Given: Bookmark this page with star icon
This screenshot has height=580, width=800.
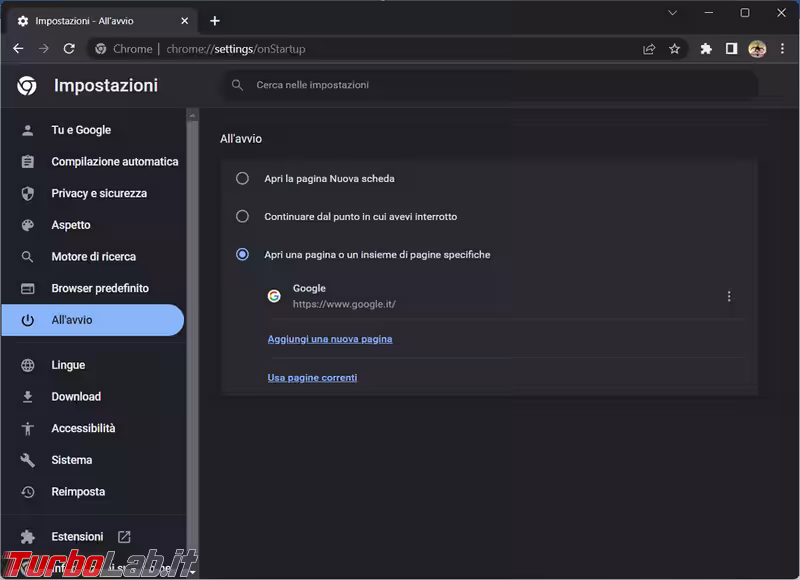Looking at the screenshot, I should click(x=674, y=48).
